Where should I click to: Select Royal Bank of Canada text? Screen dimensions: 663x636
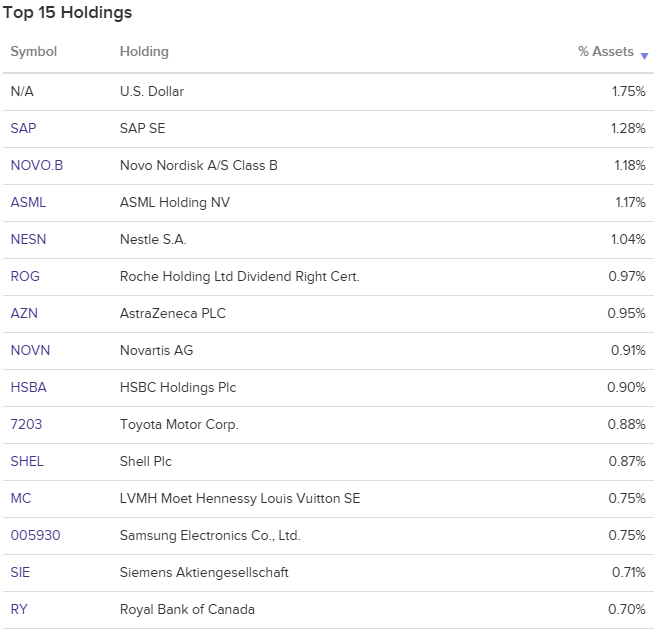[187, 609]
